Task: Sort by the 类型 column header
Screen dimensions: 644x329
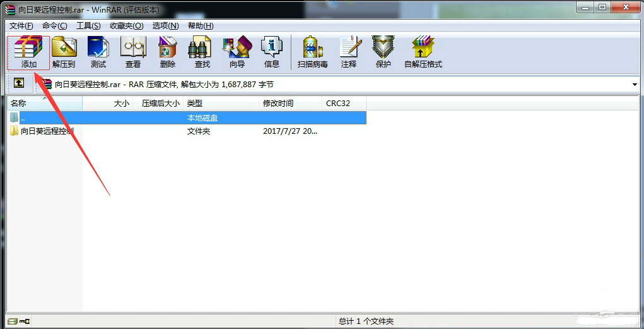Action: tap(221, 103)
